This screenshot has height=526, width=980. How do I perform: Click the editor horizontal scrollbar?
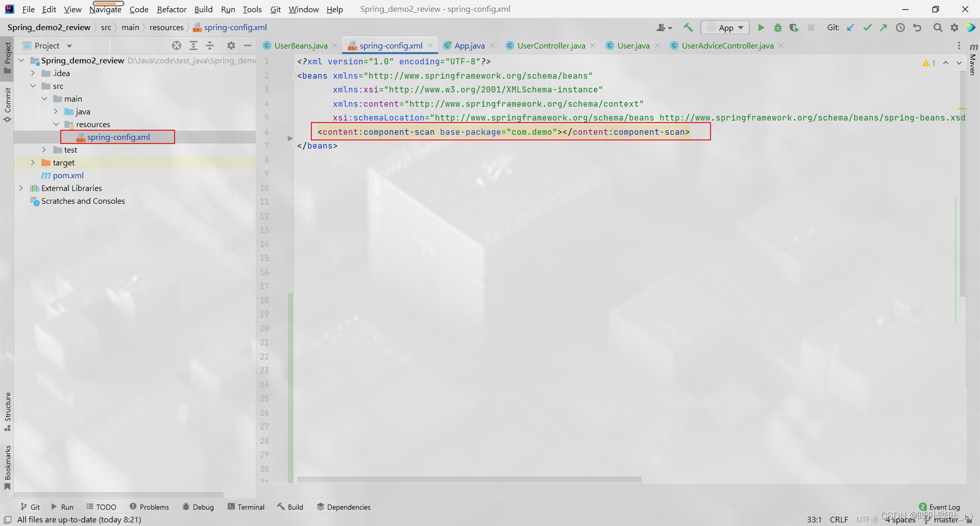coord(469,480)
